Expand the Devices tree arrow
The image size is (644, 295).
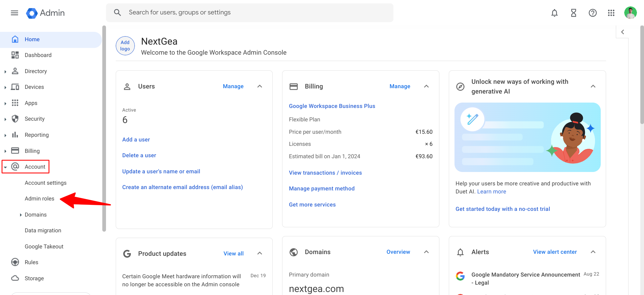(5, 87)
